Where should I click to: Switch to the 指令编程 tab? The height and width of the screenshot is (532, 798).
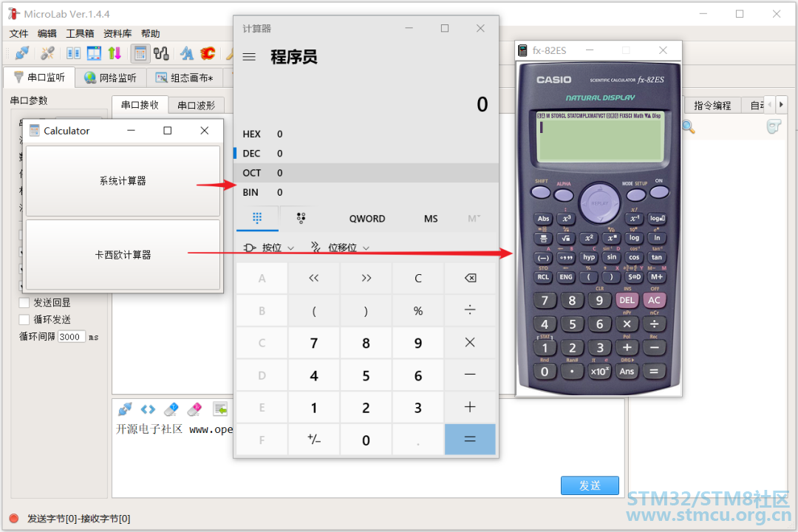coord(712,106)
